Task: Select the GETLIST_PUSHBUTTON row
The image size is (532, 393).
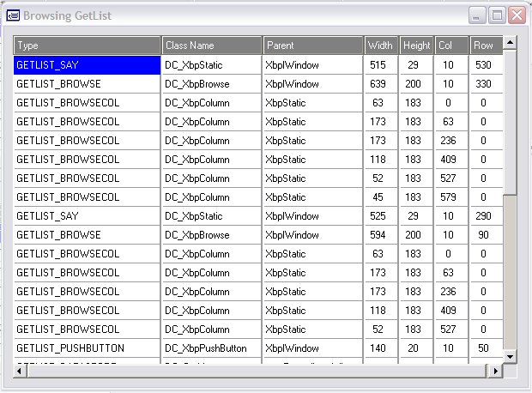Action: tap(88, 348)
